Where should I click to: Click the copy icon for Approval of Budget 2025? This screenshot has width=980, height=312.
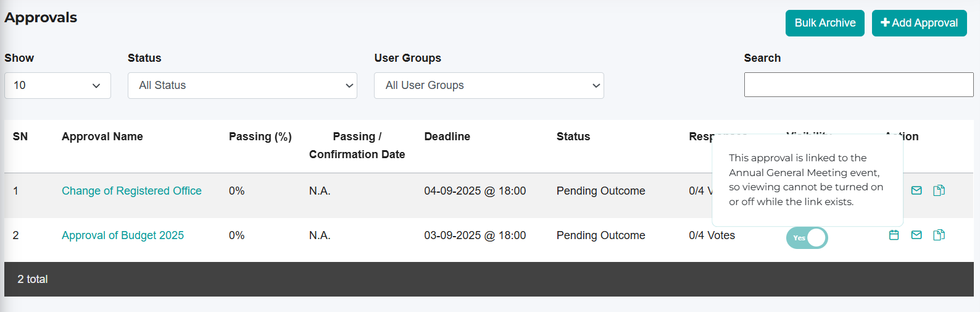[939, 235]
